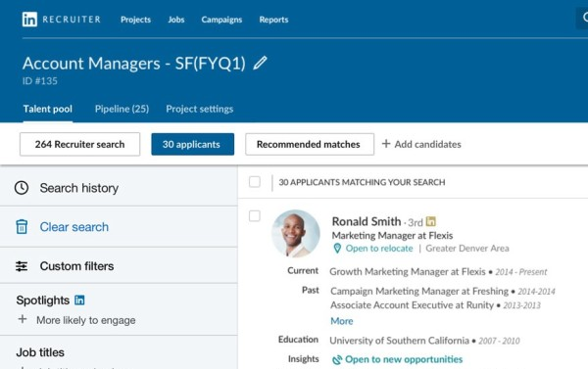Screen dimensions: 588x369
Task: Open the Campaigns menu
Action: point(221,20)
